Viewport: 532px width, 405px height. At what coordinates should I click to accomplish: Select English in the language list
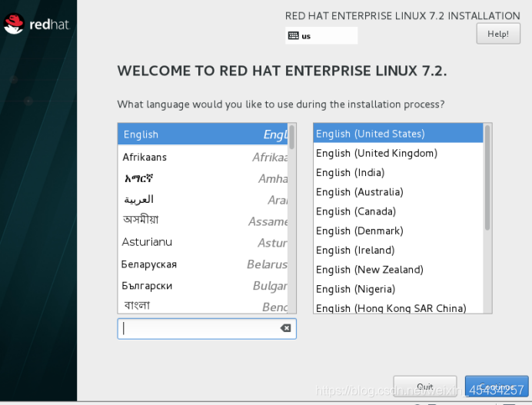tap(202, 134)
